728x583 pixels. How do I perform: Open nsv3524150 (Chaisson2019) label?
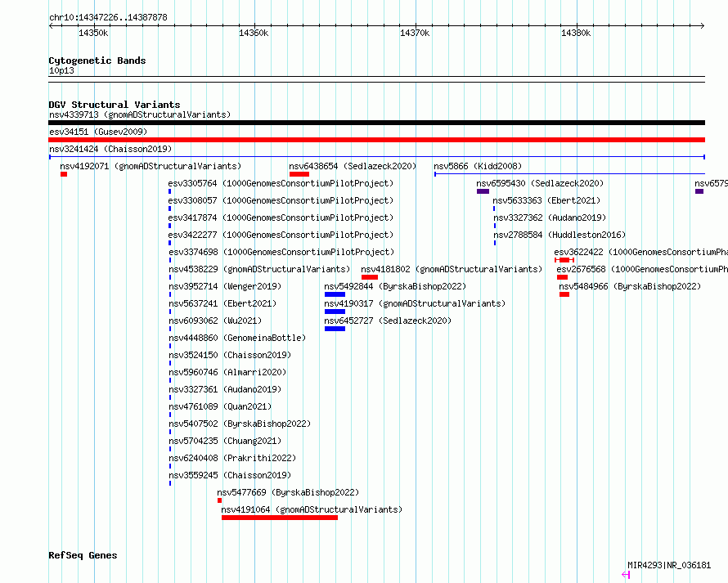231,355
